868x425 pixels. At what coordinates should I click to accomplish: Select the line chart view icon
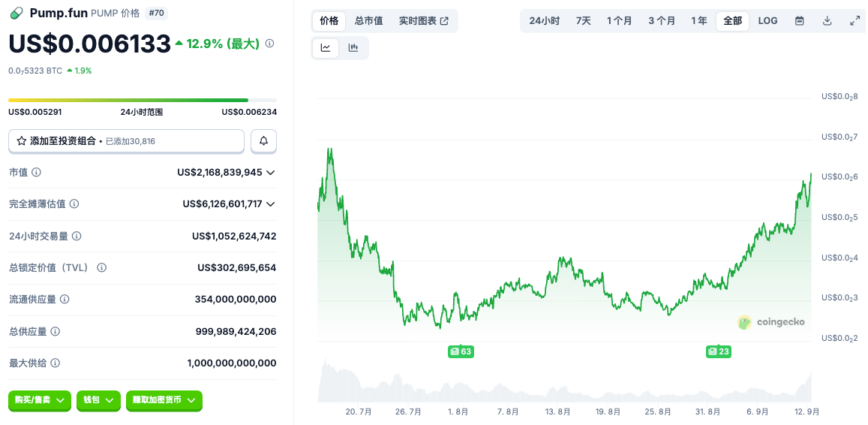[x=326, y=48]
